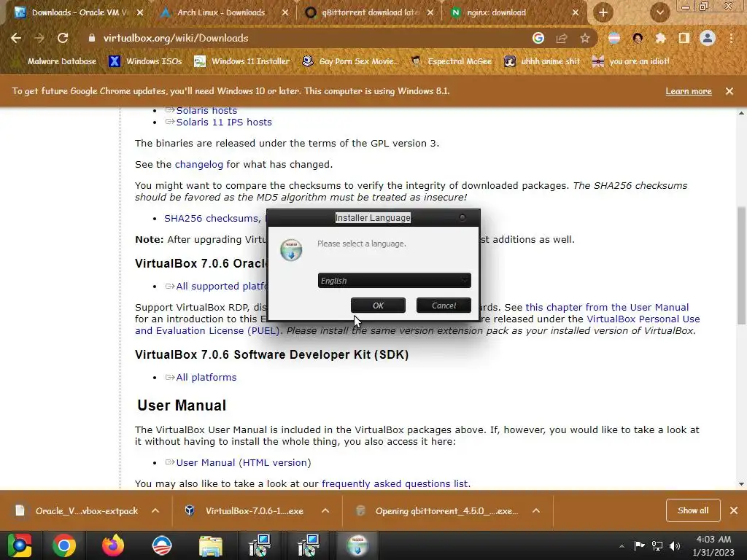Screen dimensions: 747x560
Task: Reload the current page
Action: click(x=63, y=38)
